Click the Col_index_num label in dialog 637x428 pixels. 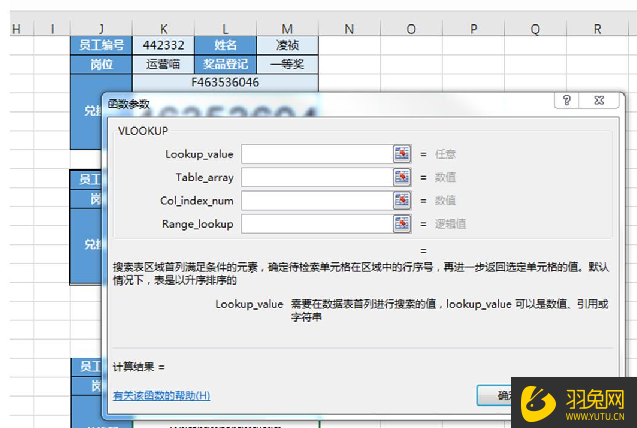pos(197,201)
